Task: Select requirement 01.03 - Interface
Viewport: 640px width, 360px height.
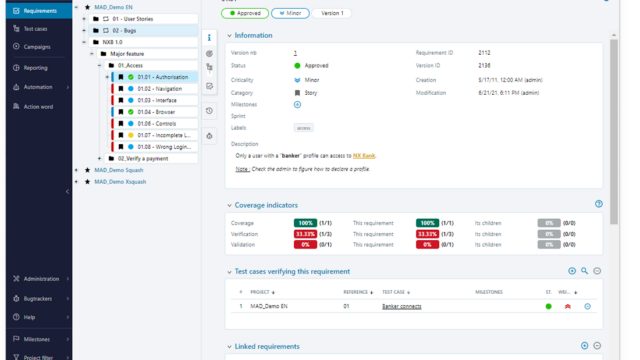Action: coord(155,100)
